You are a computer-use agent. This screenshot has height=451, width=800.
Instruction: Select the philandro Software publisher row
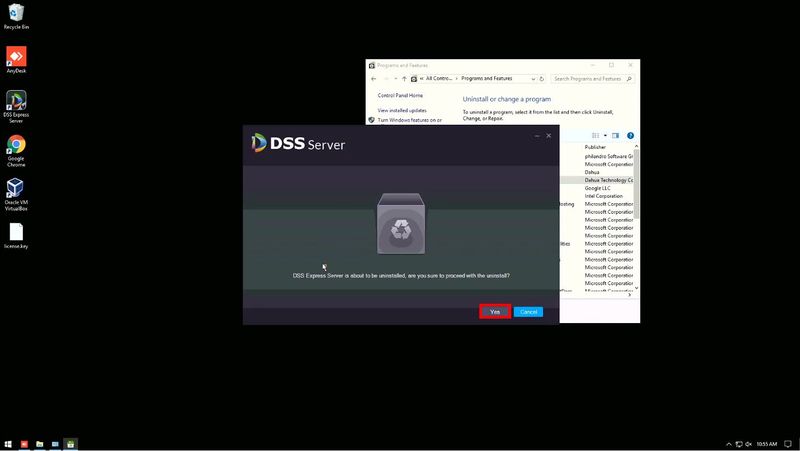coord(608,156)
